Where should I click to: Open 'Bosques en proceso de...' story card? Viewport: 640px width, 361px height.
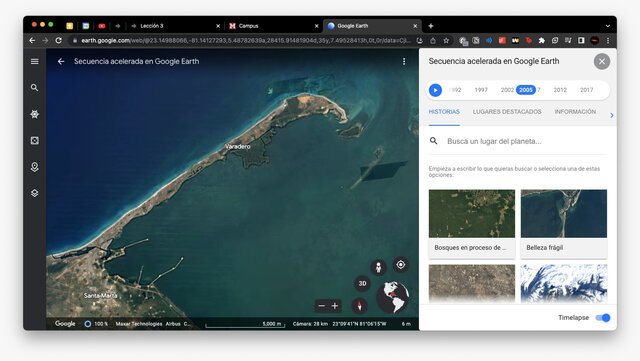(472, 223)
